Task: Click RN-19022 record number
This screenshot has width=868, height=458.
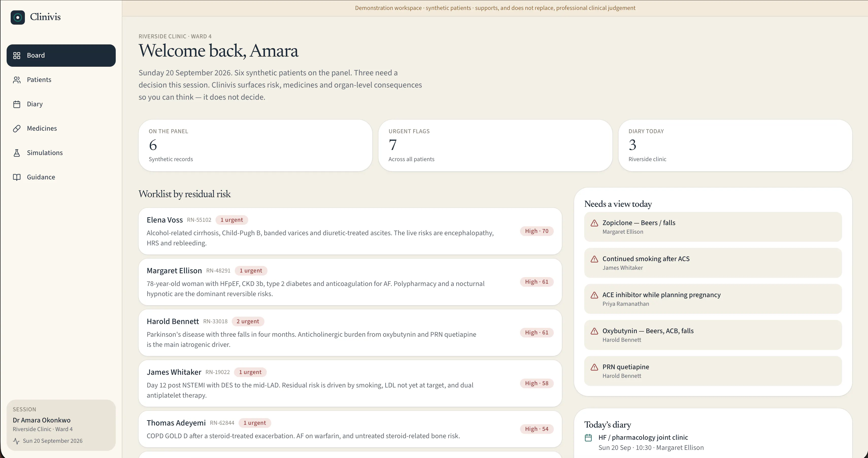Action: click(218, 372)
